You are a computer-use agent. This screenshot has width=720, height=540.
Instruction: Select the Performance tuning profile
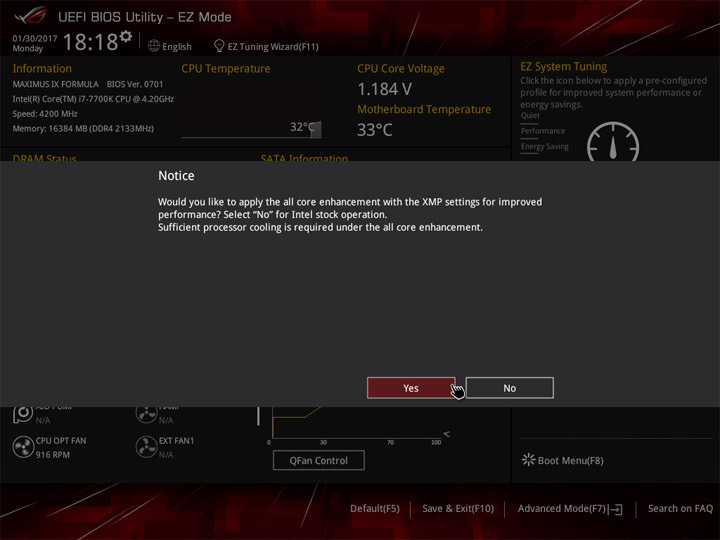pos(543,131)
